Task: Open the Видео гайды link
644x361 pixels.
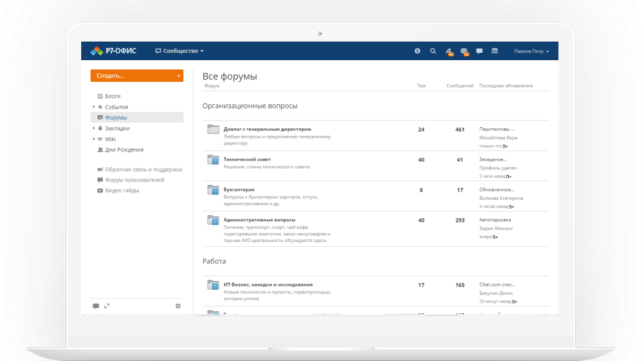Action: tap(121, 190)
